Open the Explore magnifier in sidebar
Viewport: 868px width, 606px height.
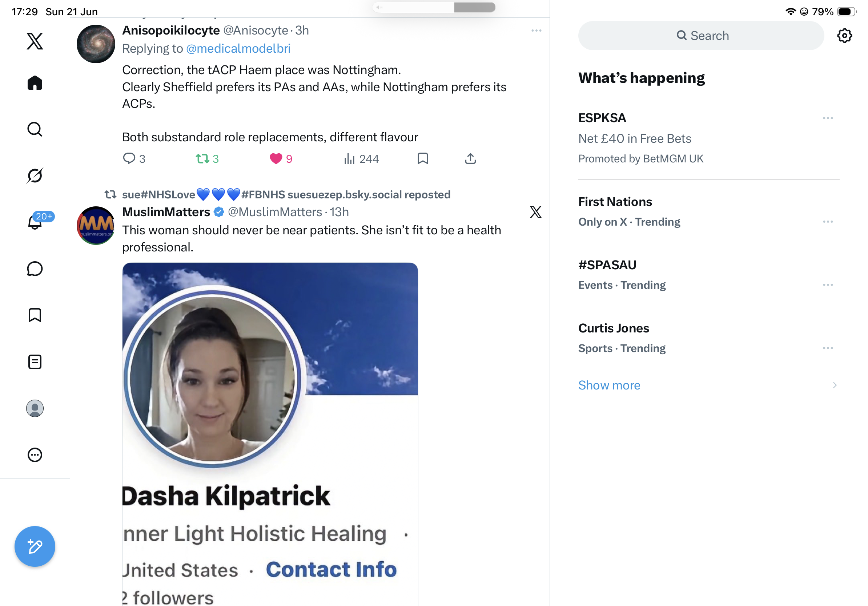pyautogui.click(x=35, y=129)
